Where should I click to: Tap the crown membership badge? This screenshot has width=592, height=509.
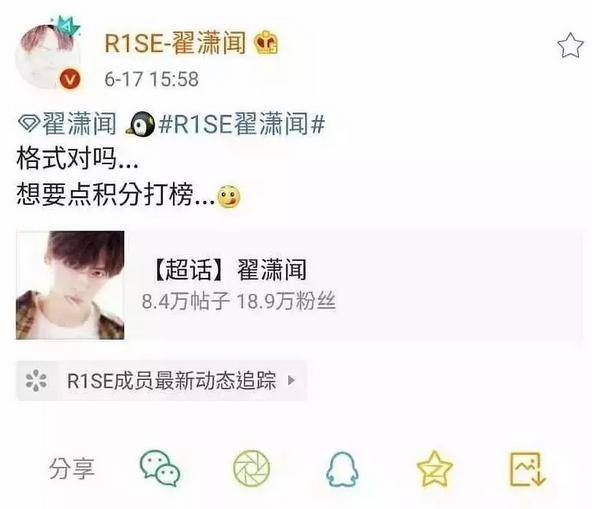coord(267,42)
